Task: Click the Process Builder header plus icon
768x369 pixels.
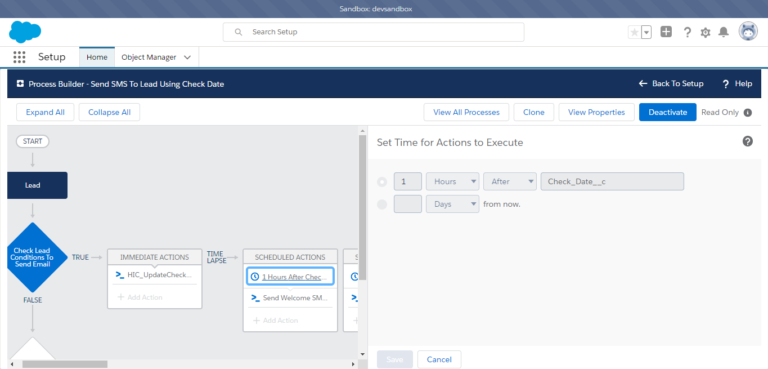Action: [x=21, y=84]
